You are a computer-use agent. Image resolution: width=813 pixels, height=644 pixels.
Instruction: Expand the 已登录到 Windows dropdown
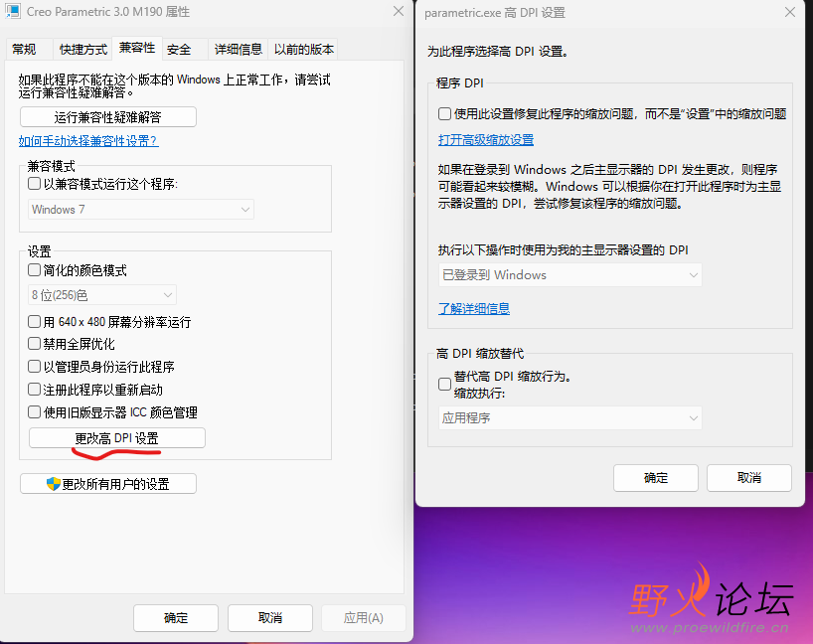coord(570,275)
